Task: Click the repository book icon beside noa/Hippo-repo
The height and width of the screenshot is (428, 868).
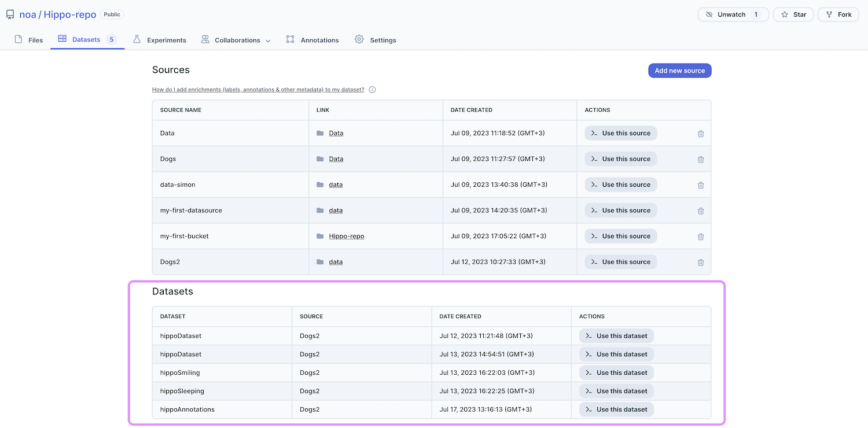Action: (9, 14)
